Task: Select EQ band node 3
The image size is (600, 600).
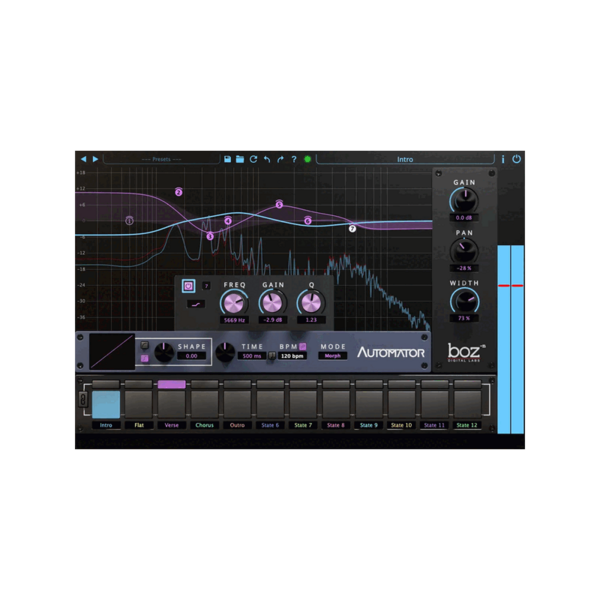Action: (x=210, y=236)
